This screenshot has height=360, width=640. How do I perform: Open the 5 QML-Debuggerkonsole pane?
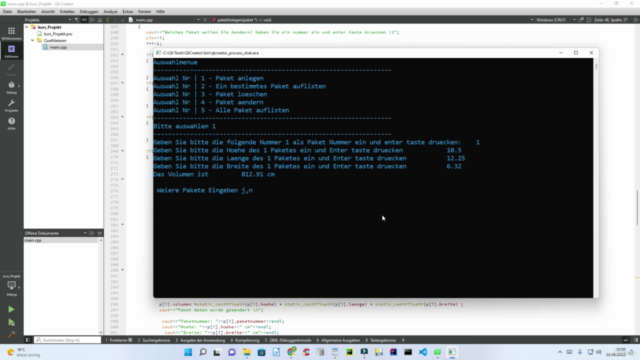[x=288, y=340]
